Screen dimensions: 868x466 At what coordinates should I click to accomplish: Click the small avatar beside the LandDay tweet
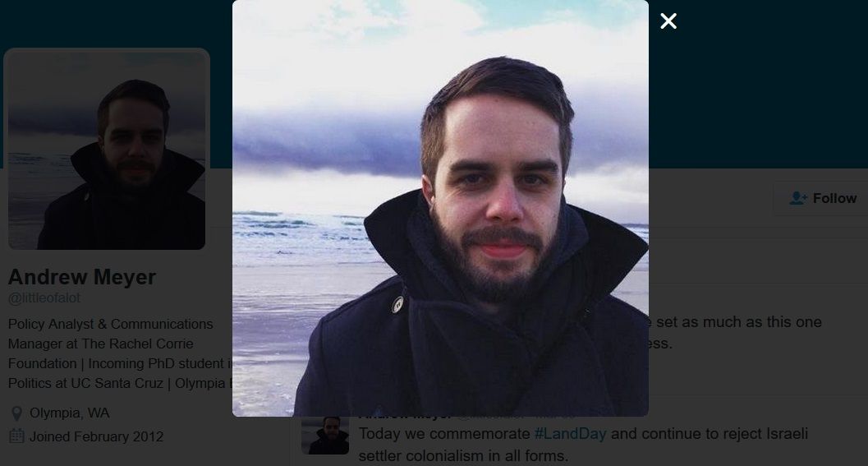pyautogui.click(x=325, y=436)
